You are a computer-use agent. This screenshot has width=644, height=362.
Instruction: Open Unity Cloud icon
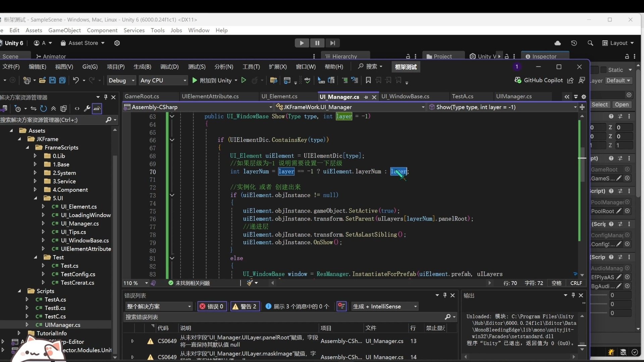(x=557, y=43)
